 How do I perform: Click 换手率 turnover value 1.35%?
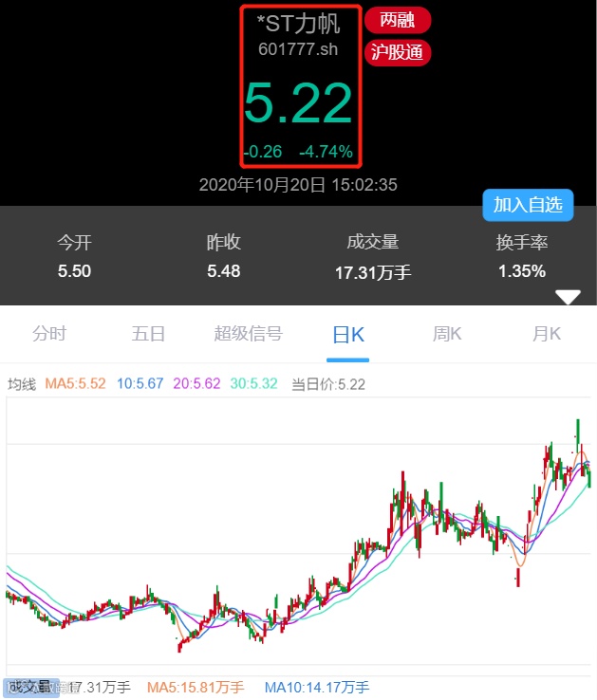(x=522, y=271)
